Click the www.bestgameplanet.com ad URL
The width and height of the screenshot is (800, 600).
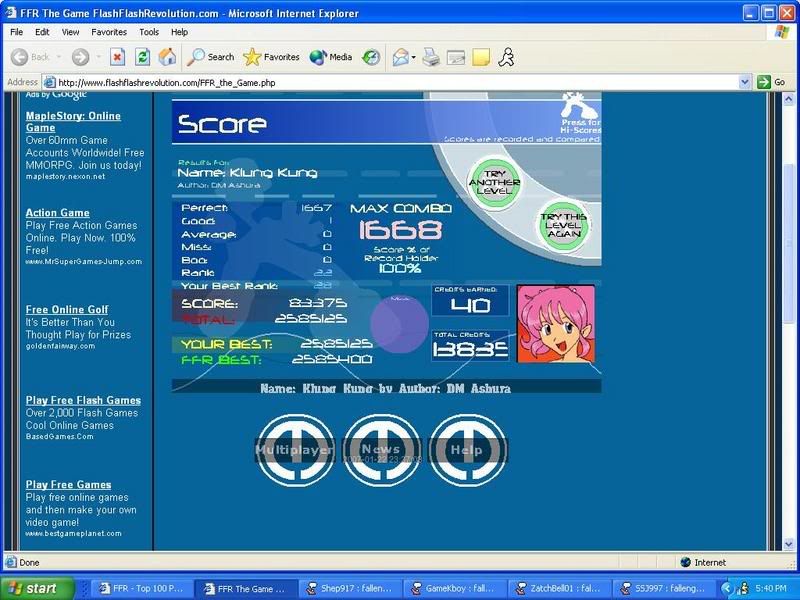73,533
